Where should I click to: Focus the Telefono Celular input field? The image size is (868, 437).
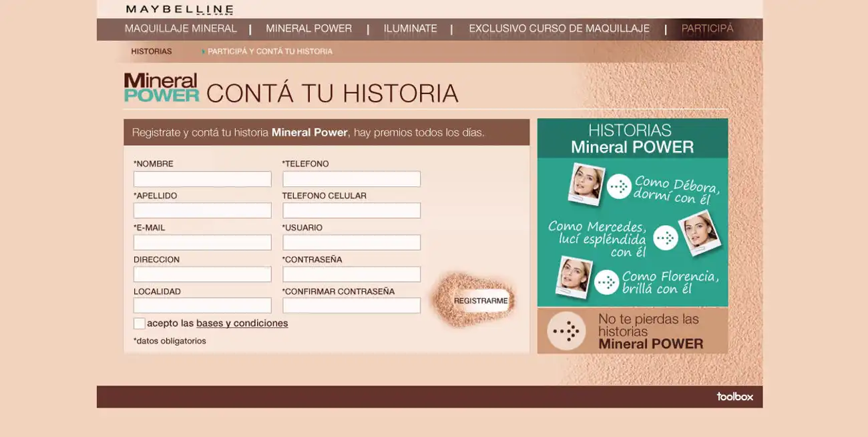(x=351, y=210)
